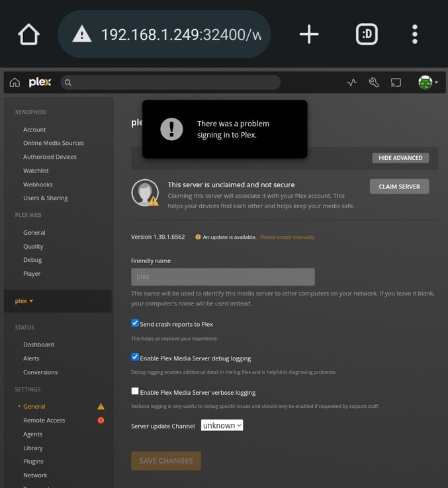Click the exclamation icon in the error toast
The height and width of the screenshot is (488, 448).
[171, 129]
